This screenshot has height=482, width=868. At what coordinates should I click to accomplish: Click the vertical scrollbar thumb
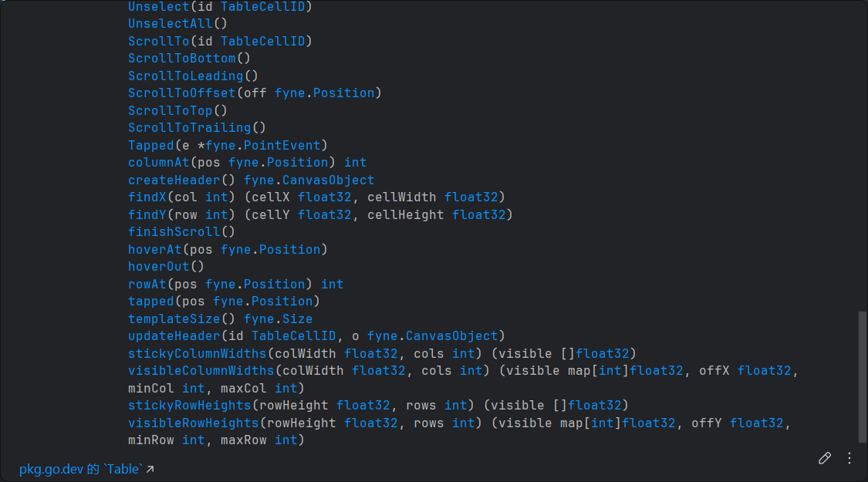862,376
